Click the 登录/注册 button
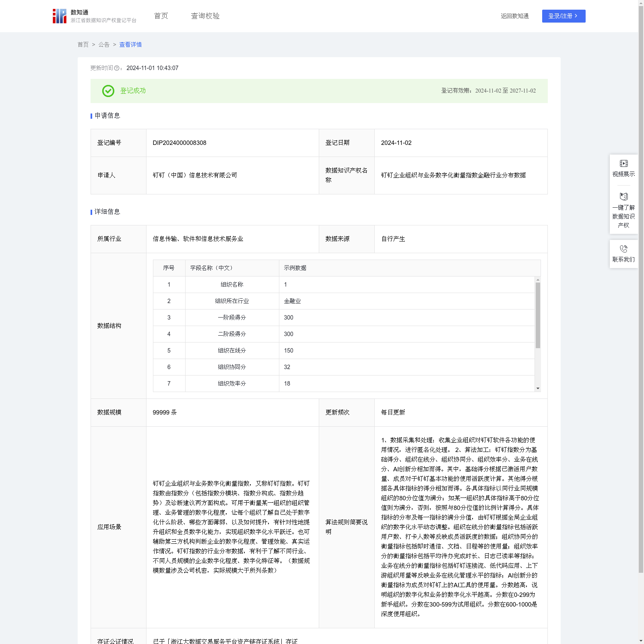 click(563, 16)
